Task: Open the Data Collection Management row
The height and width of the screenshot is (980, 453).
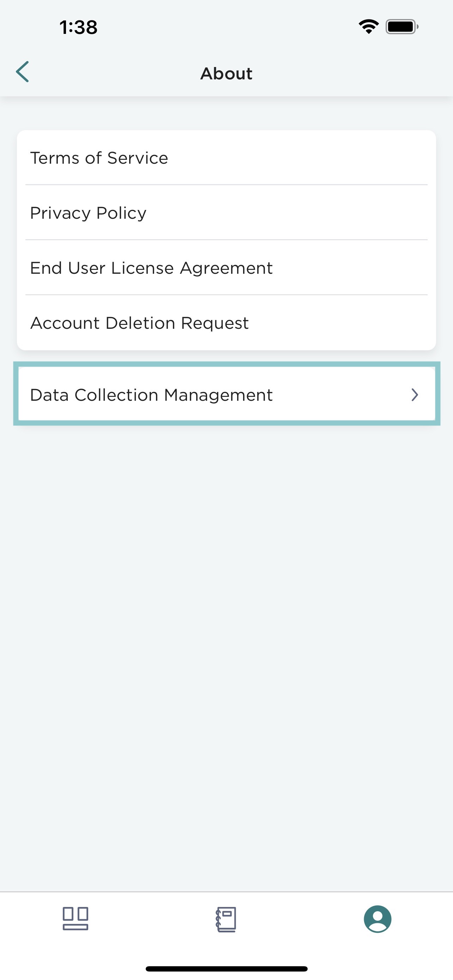Action: coord(227,394)
